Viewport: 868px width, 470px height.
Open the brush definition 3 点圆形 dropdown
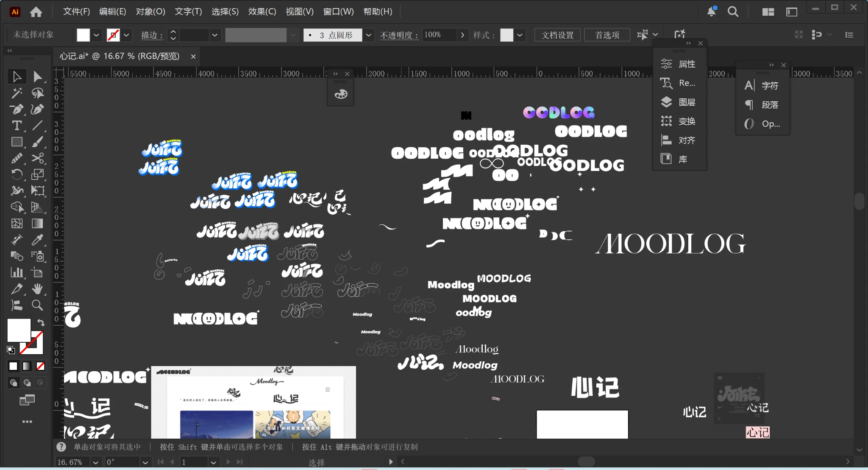click(x=368, y=35)
